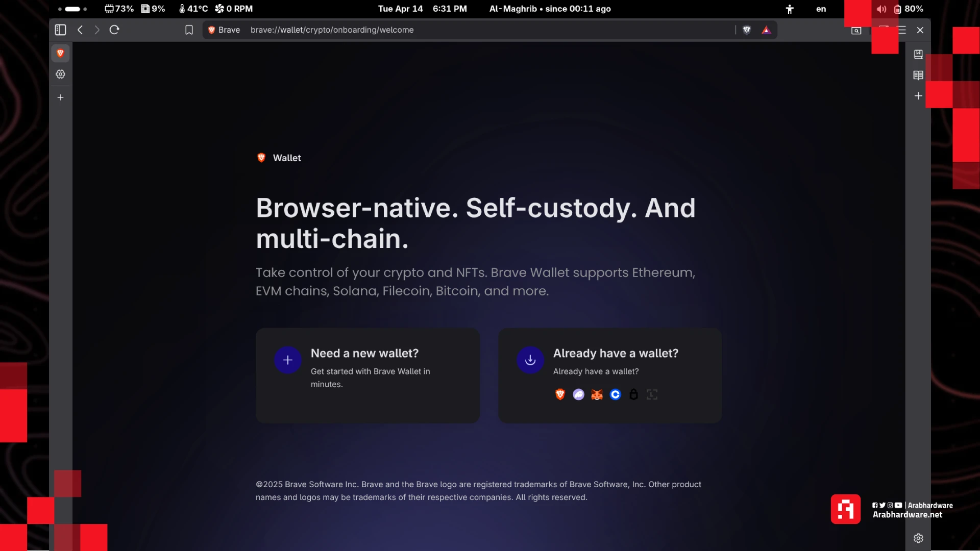Select the Need a new wallet card
980x551 pixels.
pyautogui.click(x=367, y=375)
